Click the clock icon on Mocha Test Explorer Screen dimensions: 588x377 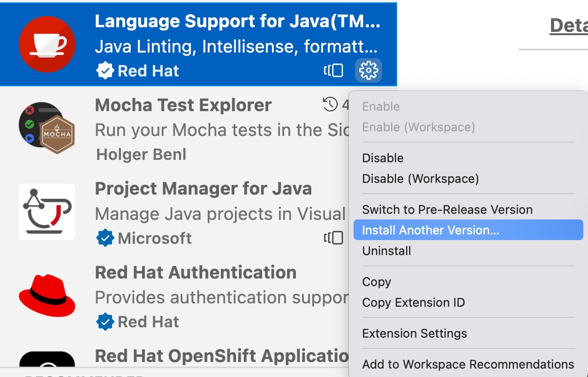pyautogui.click(x=330, y=105)
